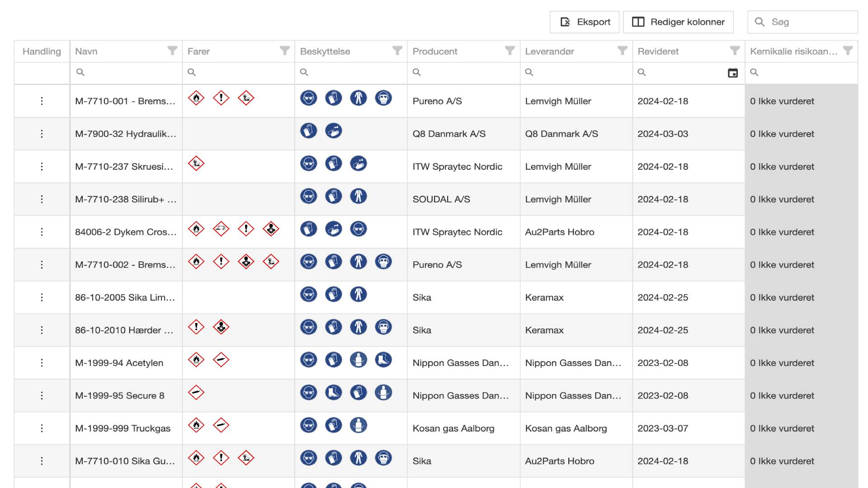Viewport: 868px width, 488px height.
Task: Click the safety boots icon in M-1999-94 Acetylen row
Action: 383,360
